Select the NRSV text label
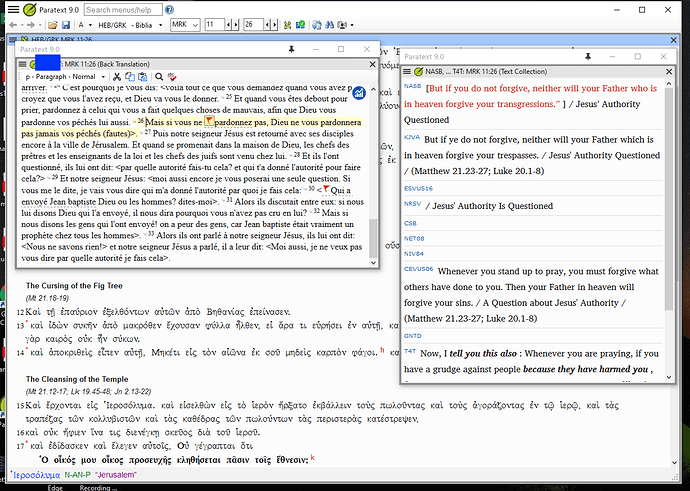Screen dimensions: 690x491 pyautogui.click(x=412, y=204)
